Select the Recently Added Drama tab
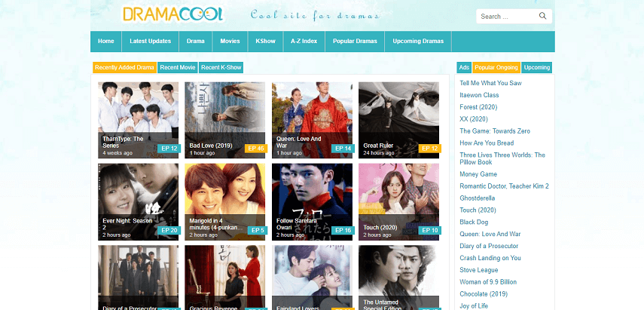This screenshot has width=644, height=310. pyautogui.click(x=124, y=67)
